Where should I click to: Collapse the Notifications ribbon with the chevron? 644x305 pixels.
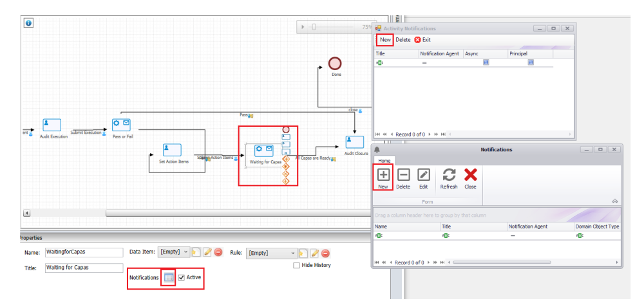(615, 201)
